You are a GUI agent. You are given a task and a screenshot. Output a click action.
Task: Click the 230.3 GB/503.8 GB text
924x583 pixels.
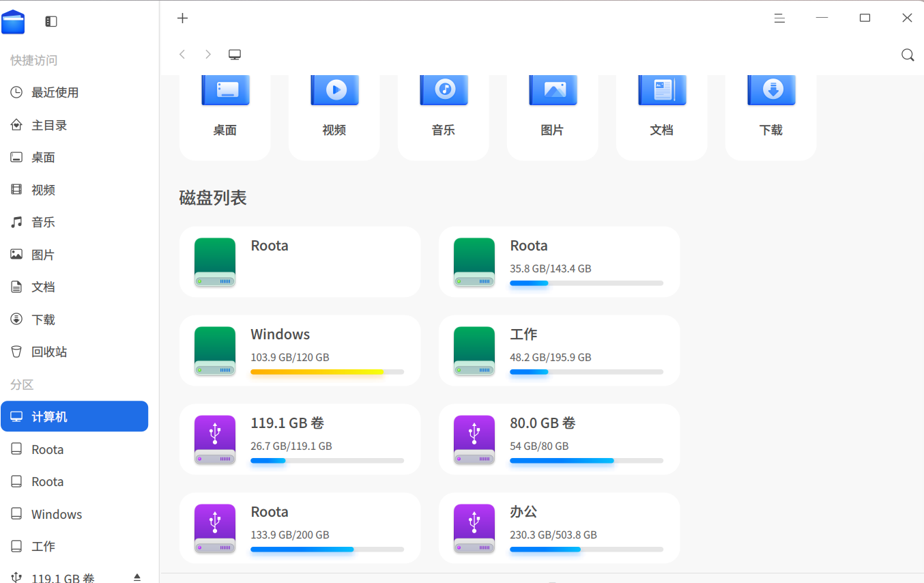(x=553, y=535)
